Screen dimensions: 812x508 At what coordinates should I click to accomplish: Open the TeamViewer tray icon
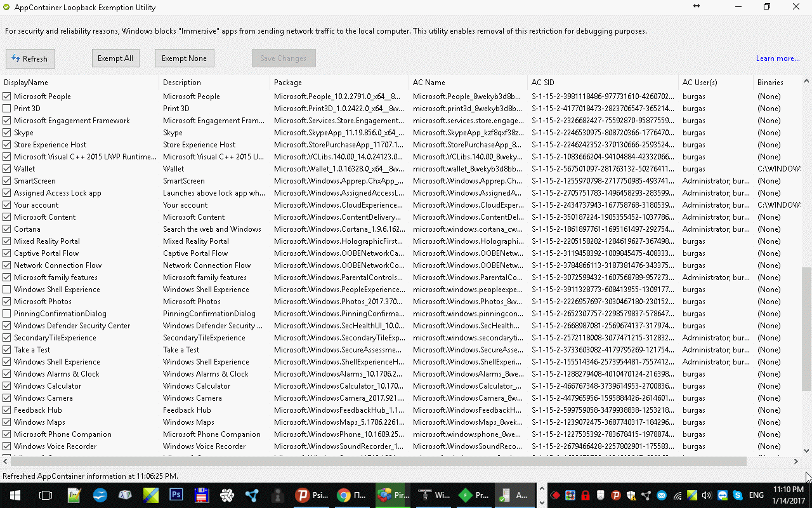(723, 495)
